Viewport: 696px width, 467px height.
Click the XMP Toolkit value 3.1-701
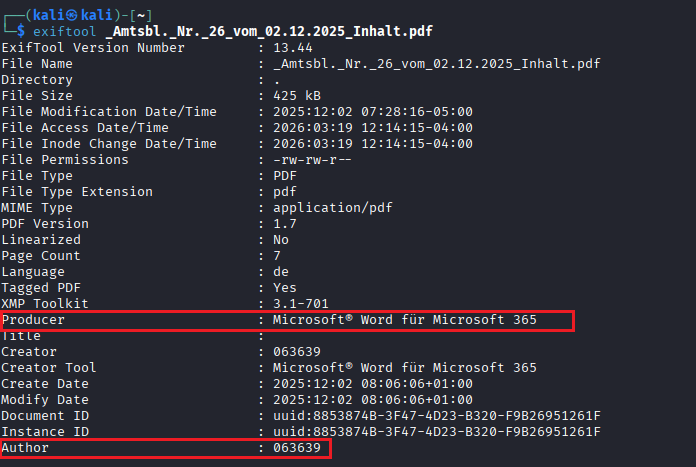tap(300, 303)
